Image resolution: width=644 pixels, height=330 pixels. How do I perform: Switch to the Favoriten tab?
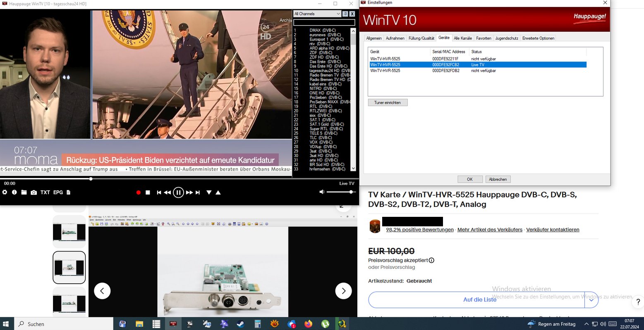(484, 38)
